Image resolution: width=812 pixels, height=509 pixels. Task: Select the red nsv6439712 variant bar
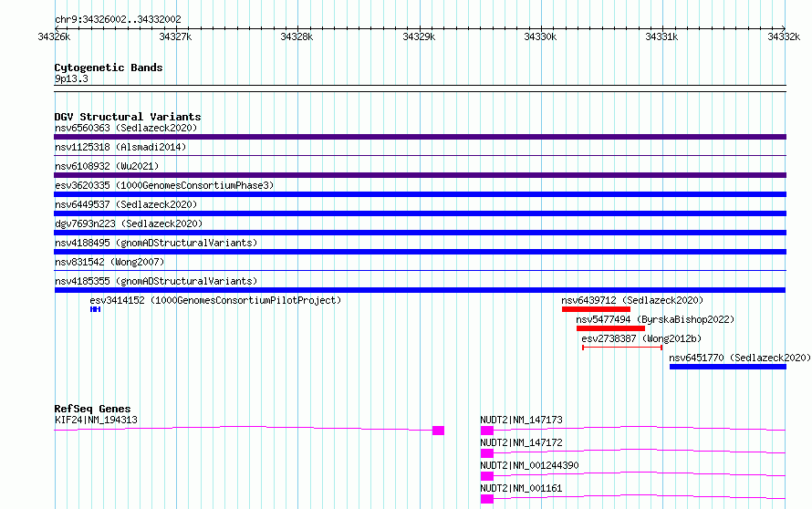coord(596,309)
